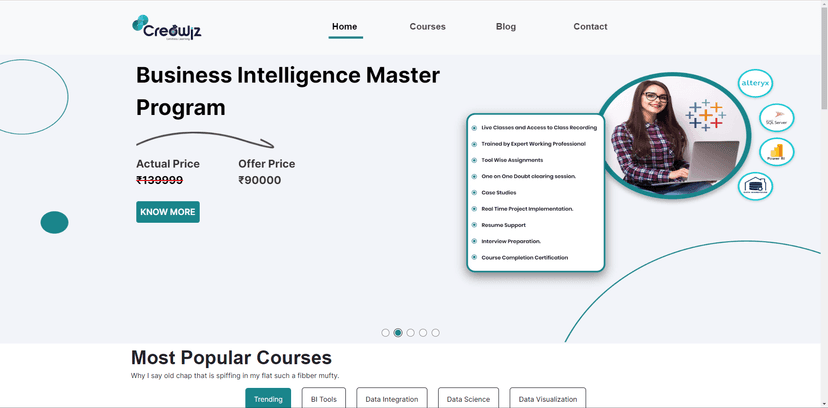Click the KNOW MORE button
Image resolution: width=828 pixels, height=408 pixels.
(x=168, y=212)
